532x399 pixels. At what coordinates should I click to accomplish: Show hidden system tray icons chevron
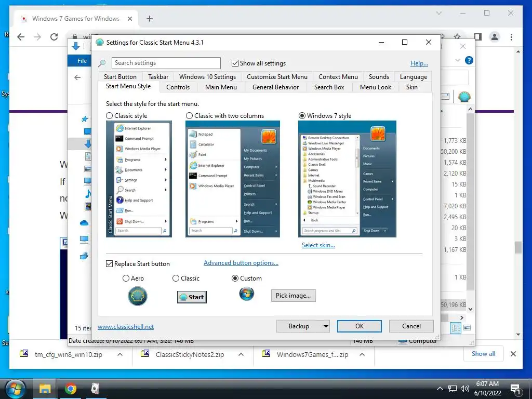click(440, 389)
